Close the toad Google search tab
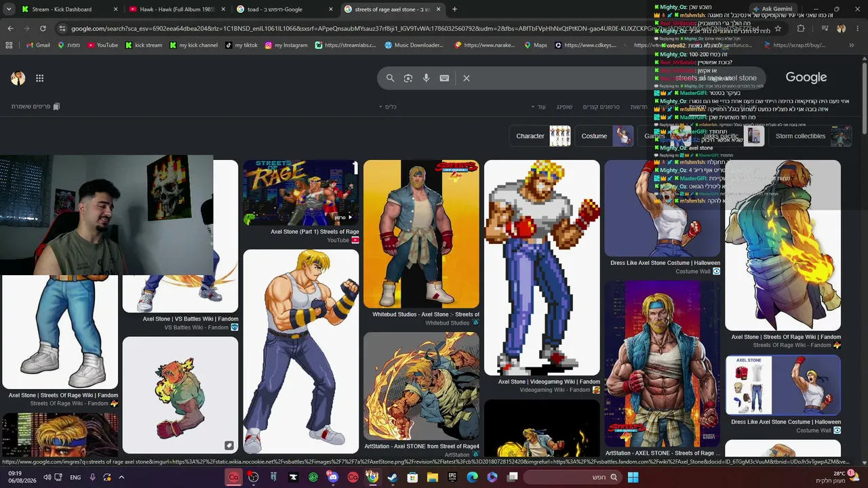The width and height of the screenshot is (868, 488). [331, 9]
